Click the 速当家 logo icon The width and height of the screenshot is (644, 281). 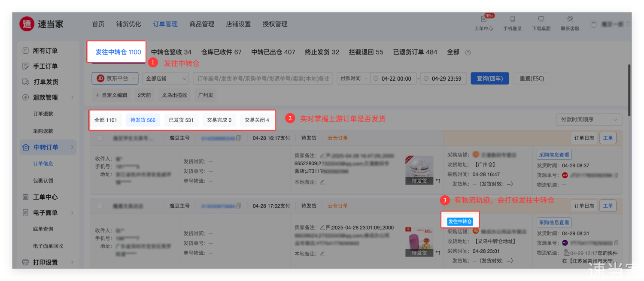(27, 24)
